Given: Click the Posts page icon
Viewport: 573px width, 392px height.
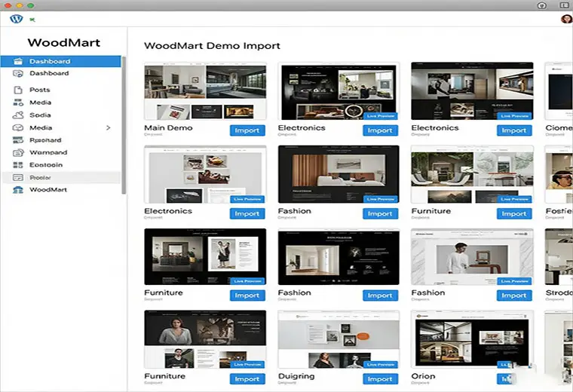Looking at the screenshot, I should coord(18,90).
